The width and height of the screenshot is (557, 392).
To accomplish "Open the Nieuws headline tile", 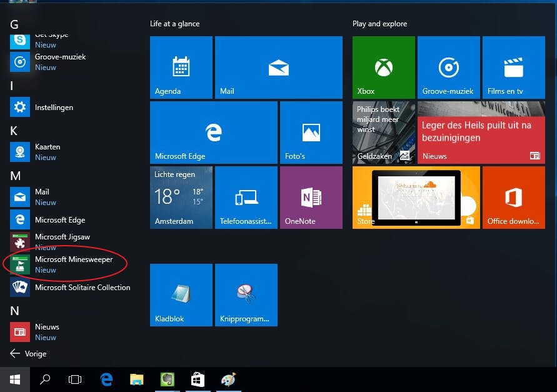I will pyautogui.click(x=481, y=132).
